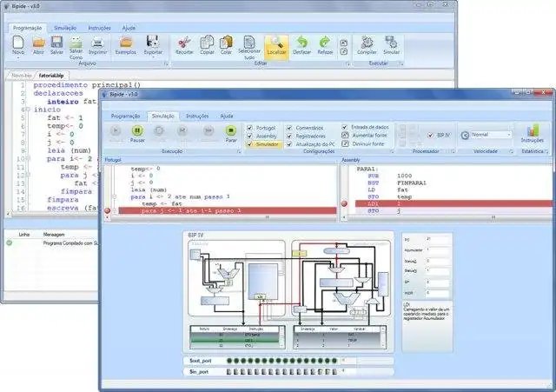Open Ajuda tab in back window
This screenshot has width=556, height=392.
129,28
